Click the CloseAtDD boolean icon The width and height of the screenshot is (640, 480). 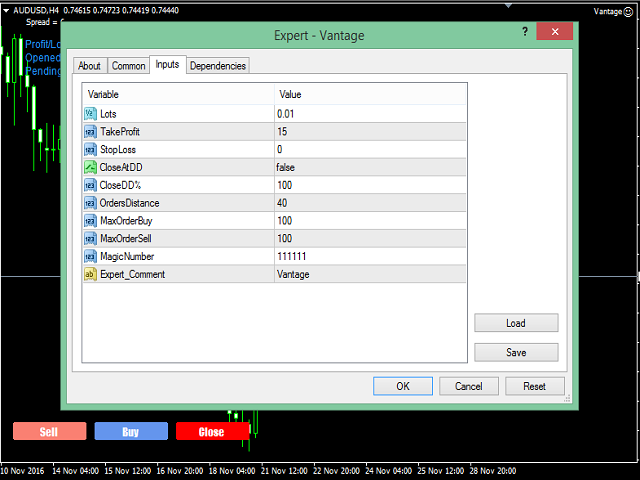(x=90, y=167)
